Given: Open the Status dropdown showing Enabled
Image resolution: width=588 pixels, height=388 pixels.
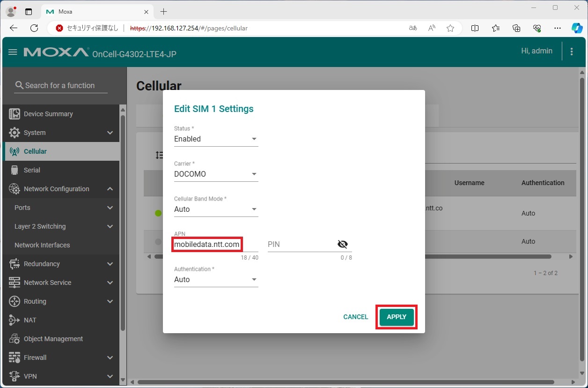Looking at the screenshot, I should (216, 139).
